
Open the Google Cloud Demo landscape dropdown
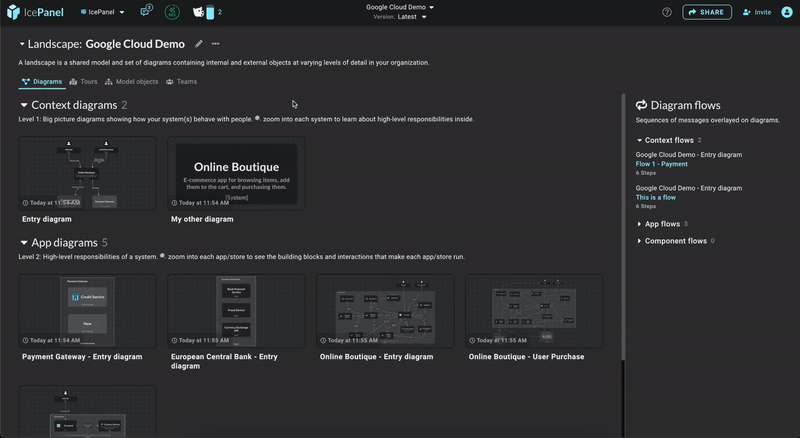point(399,7)
